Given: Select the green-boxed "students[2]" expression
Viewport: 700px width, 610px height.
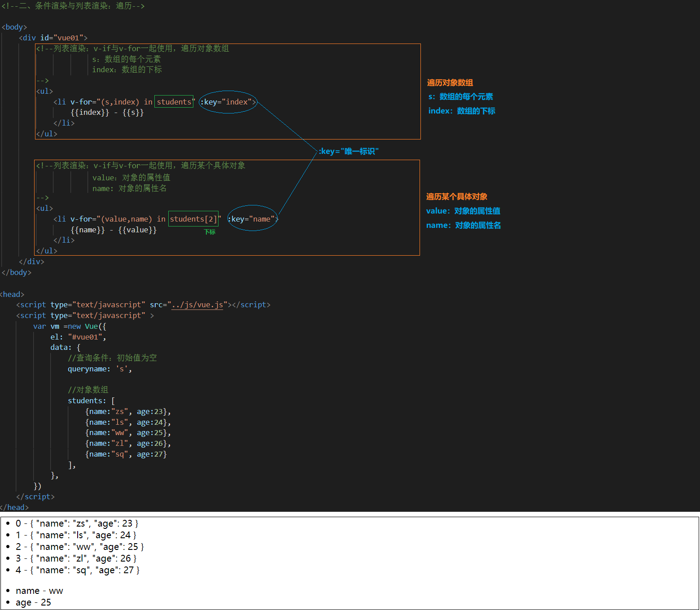Looking at the screenshot, I should click(193, 219).
